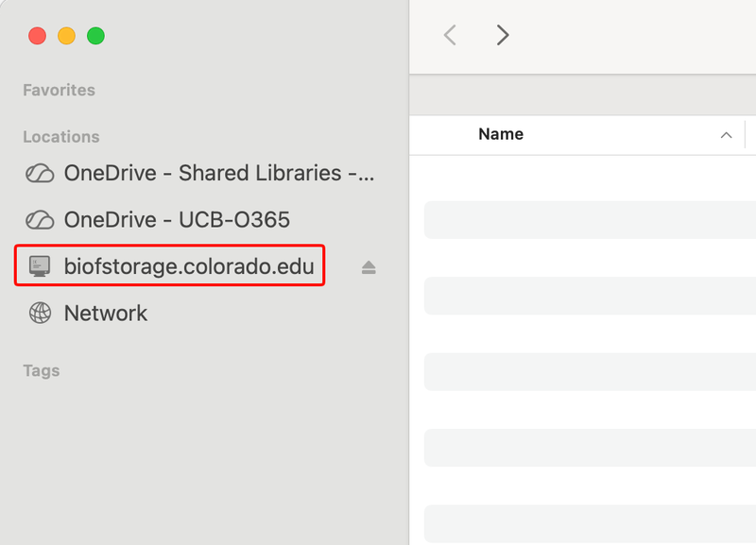Image resolution: width=756 pixels, height=545 pixels.
Task: Click the Shared Libraries cloud icon
Action: tap(40, 173)
